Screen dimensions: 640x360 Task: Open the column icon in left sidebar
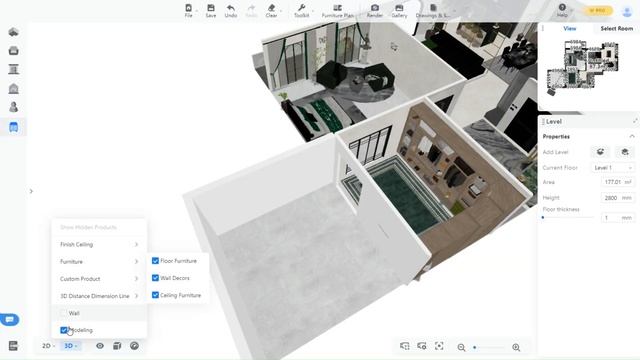[x=13, y=69]
